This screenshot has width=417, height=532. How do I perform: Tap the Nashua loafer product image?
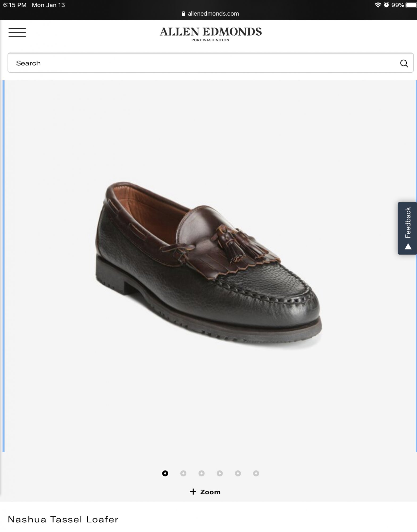click(x=209, y=265)
